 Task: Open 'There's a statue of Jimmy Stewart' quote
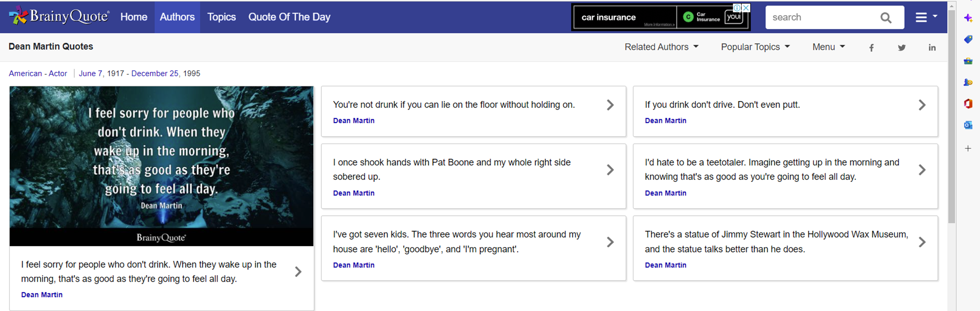(x=776, y=242)
